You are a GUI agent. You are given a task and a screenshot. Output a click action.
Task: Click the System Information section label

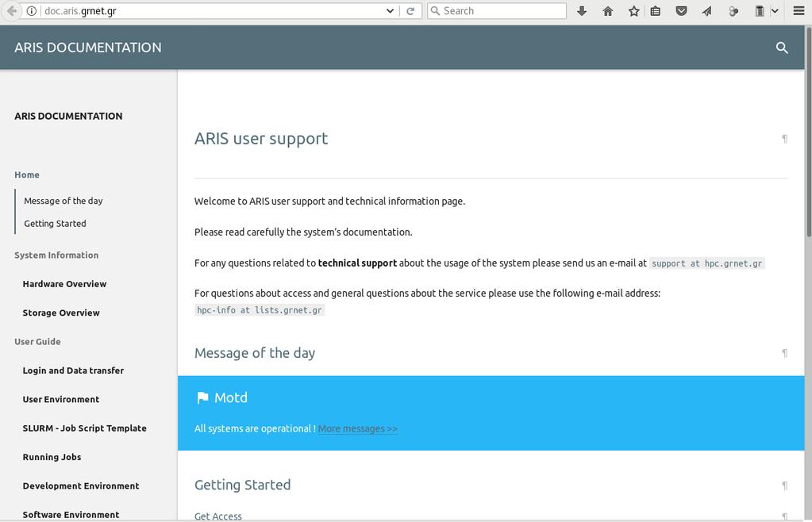[56, 255]
